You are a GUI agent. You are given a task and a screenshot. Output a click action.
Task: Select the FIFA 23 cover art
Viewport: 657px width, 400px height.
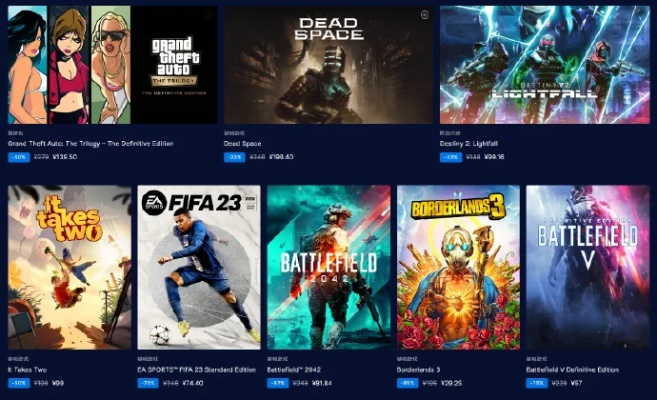tap(199, 267)
